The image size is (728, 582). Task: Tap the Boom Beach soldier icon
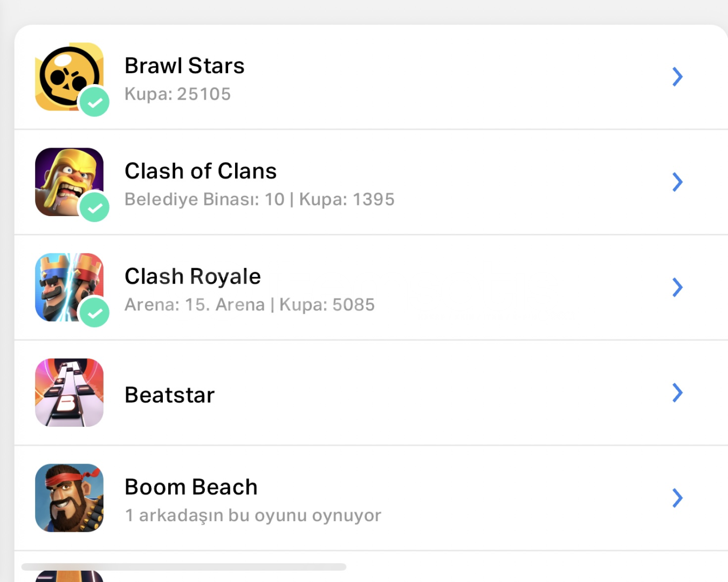tap(69, 498)
